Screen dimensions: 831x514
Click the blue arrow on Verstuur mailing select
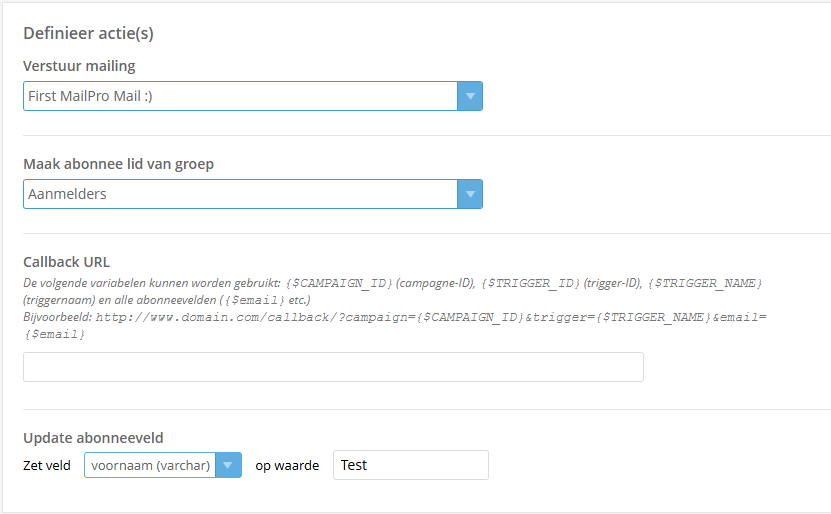click(470, 96)
